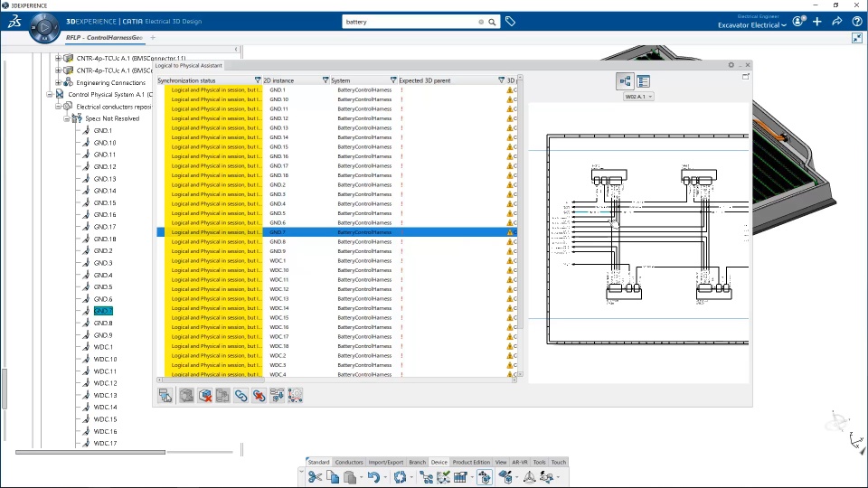Select the GND.1 table row
Screen dimensions: 868x488
tap(336, 89)
